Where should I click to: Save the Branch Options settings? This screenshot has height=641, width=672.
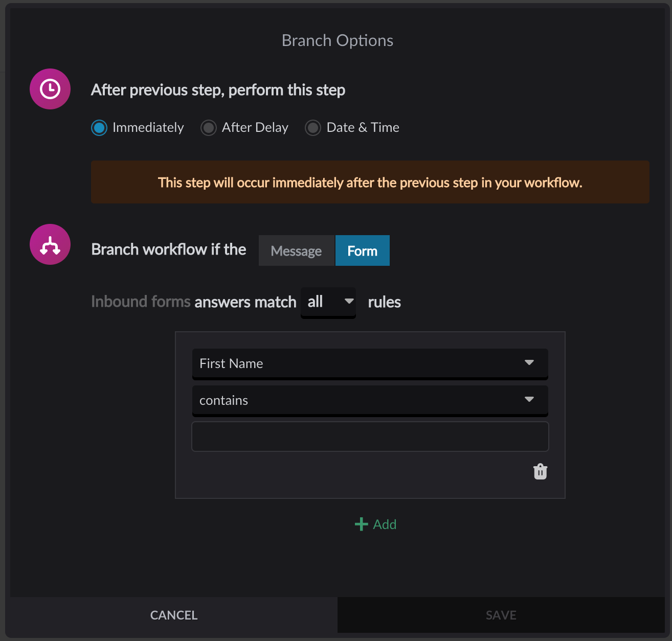click(501, 615)
